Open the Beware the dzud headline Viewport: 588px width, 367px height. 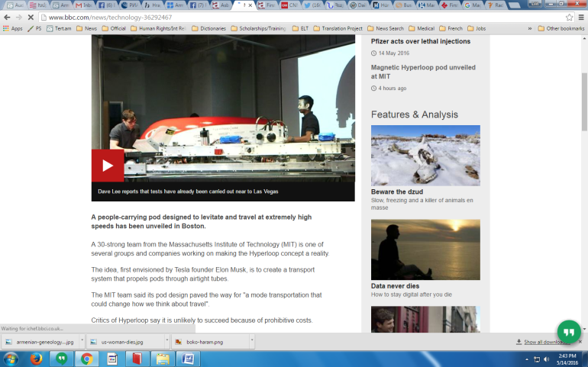point(397,192)
